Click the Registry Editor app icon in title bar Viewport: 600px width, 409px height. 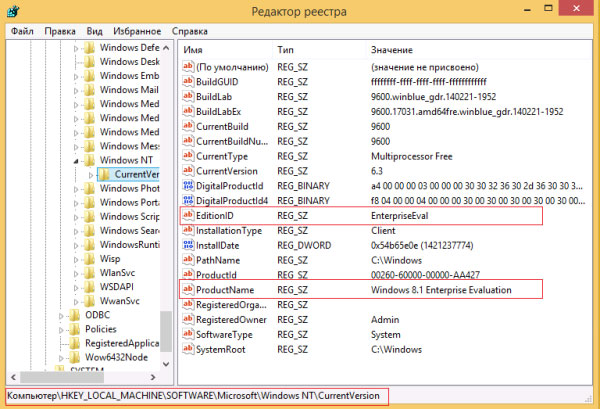tap(13, 11)
